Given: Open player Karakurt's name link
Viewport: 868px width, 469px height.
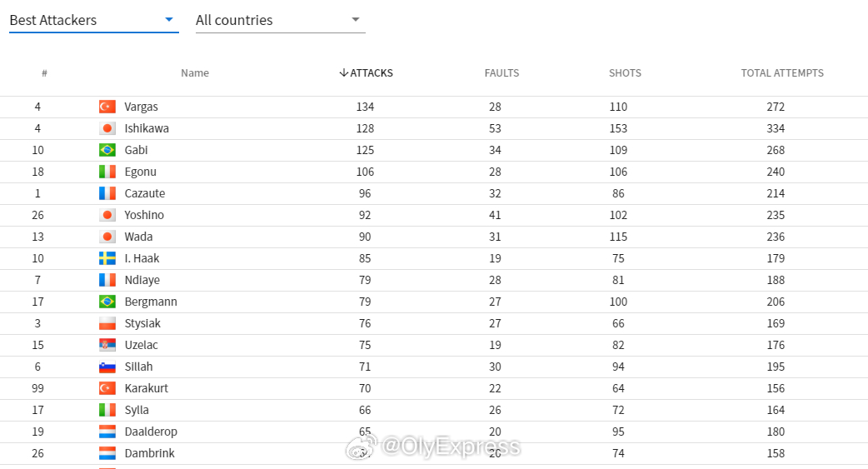Looking at the screenshot, I should tap(146, 388).
